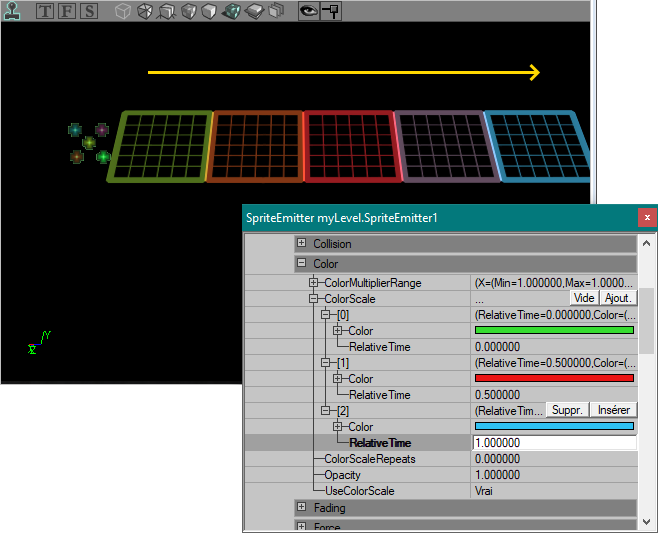Viewport: 658px width, 533px height.
Task: Expand the ColorMultiplierRange property
Action: pos(313,282)
